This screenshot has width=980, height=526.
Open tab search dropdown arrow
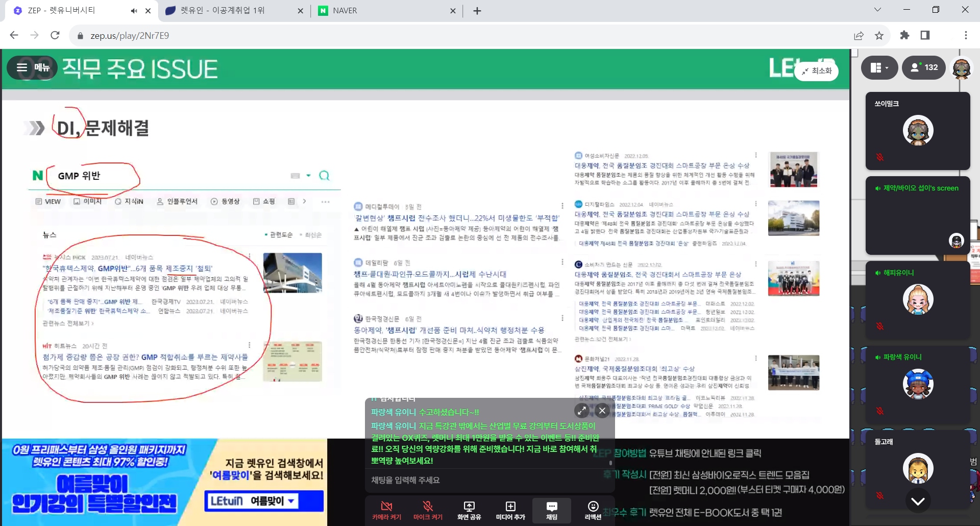[877, 10]
